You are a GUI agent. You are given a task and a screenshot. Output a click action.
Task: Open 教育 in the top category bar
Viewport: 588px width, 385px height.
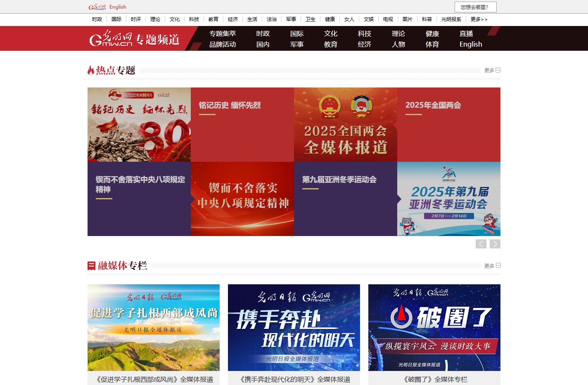[x=213, y=19]
